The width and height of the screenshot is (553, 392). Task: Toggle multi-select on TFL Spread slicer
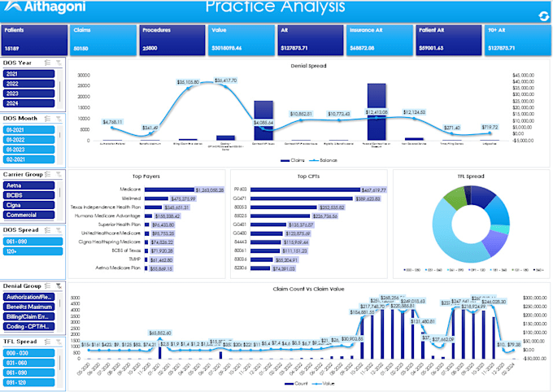point(48,342)
